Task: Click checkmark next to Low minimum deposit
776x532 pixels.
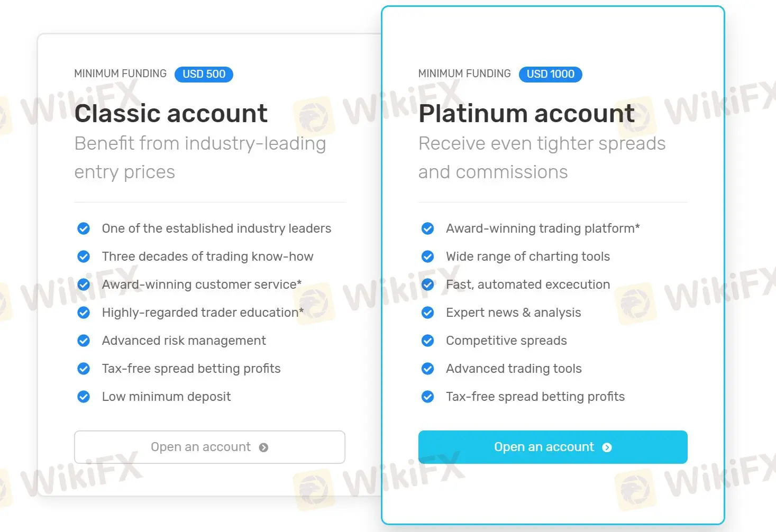Action: [84, 397]
